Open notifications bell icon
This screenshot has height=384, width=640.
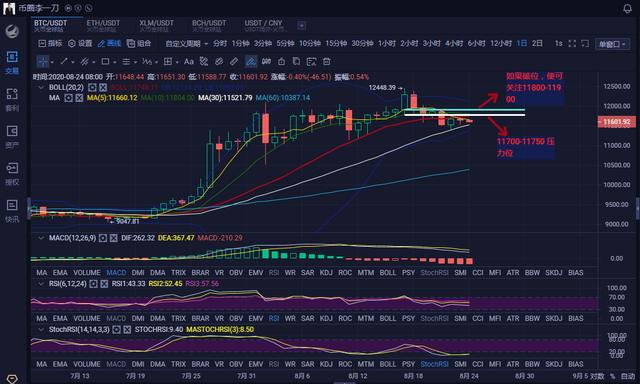[x=628, y=9]
